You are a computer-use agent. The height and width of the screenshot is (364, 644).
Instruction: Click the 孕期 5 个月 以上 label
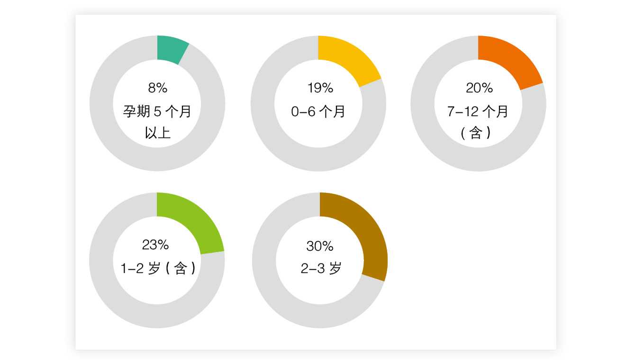157,122
